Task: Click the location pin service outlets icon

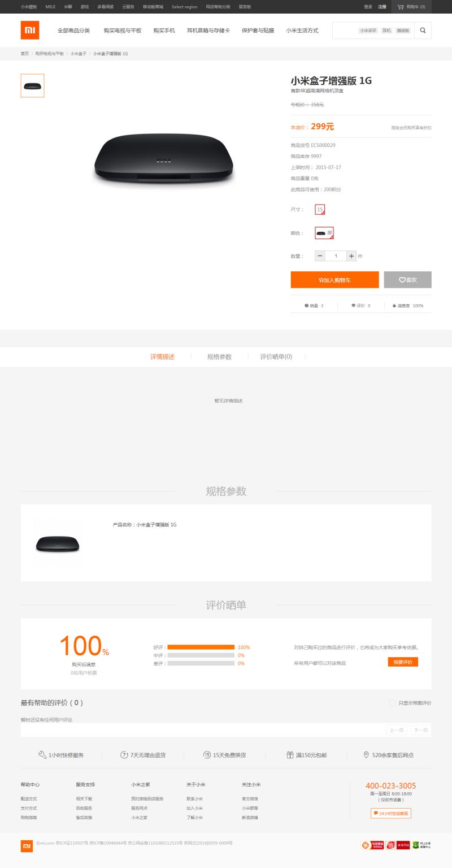Action: click(366, 755)
